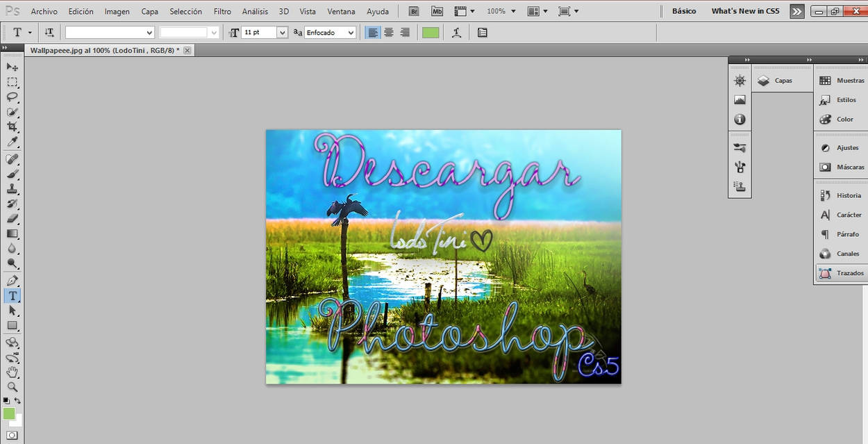Open the Ventana menu

point(341,11)
